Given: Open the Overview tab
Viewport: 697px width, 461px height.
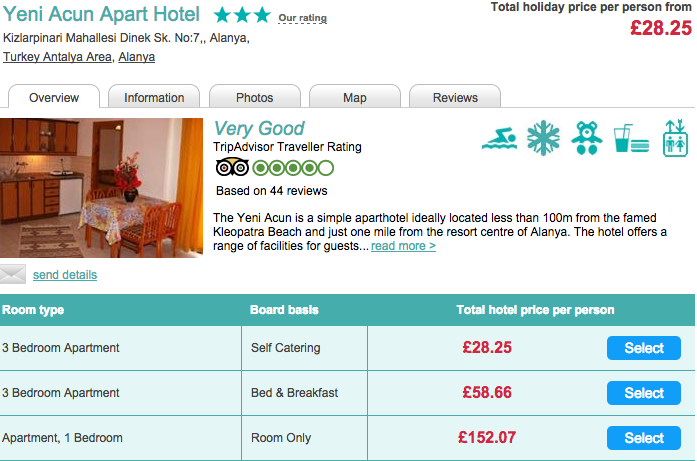Looking at the screenshot, I should [54, 96].
